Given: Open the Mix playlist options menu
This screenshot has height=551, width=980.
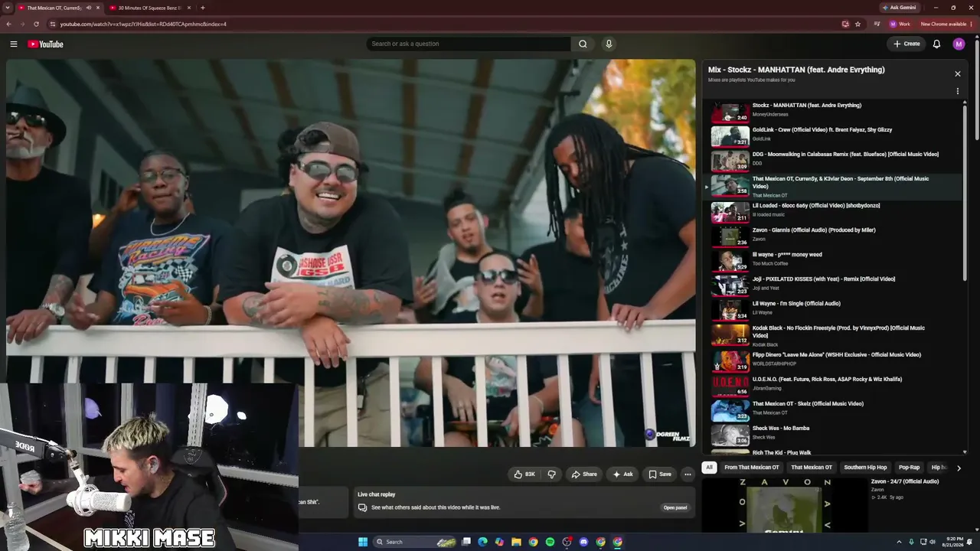Looking at the screenshot, I should click(957, 91).
